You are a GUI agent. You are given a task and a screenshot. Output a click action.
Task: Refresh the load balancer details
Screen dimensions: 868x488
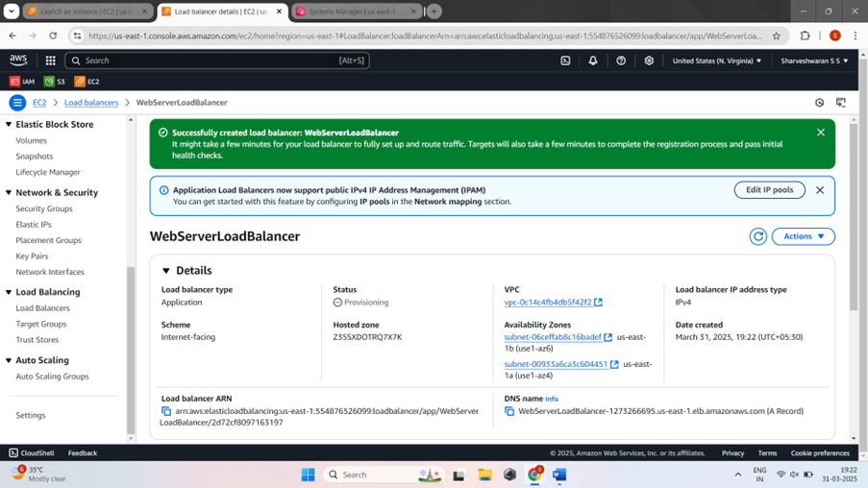757,236
